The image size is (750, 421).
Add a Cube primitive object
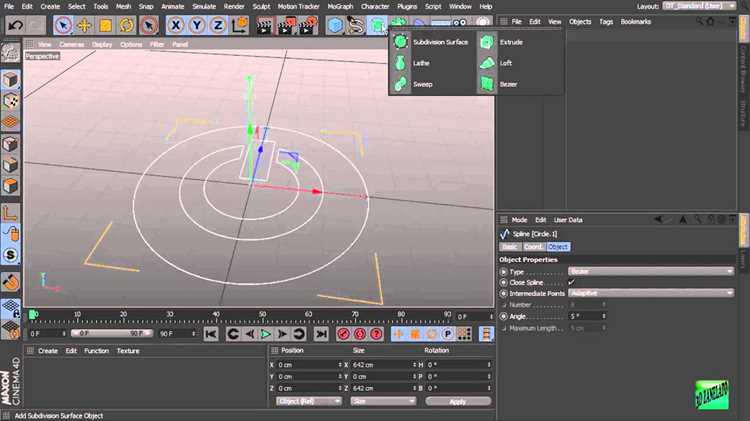pyautogui.click(x=335, y=25)
